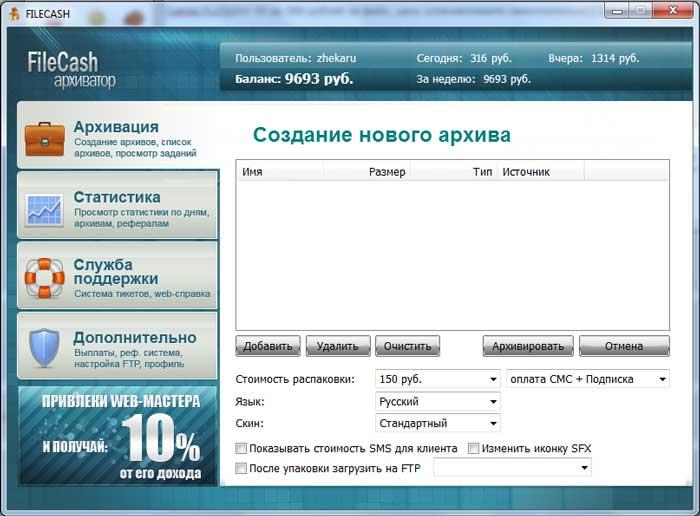Open the FTP server selection dropdown
This screenshot has width=700, height=516.
coord(512,468)
